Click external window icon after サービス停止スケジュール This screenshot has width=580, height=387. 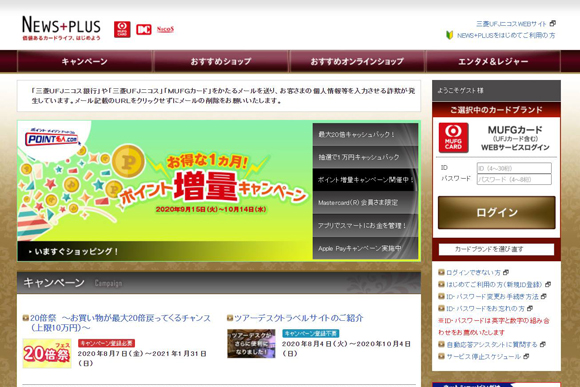(x=526, y=356)
